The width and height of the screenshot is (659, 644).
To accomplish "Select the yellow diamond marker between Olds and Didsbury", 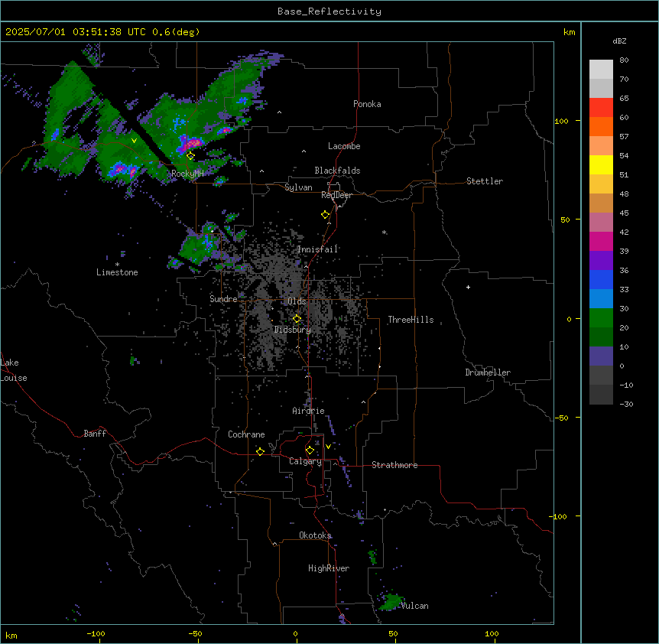I will [x=297, y=319].
